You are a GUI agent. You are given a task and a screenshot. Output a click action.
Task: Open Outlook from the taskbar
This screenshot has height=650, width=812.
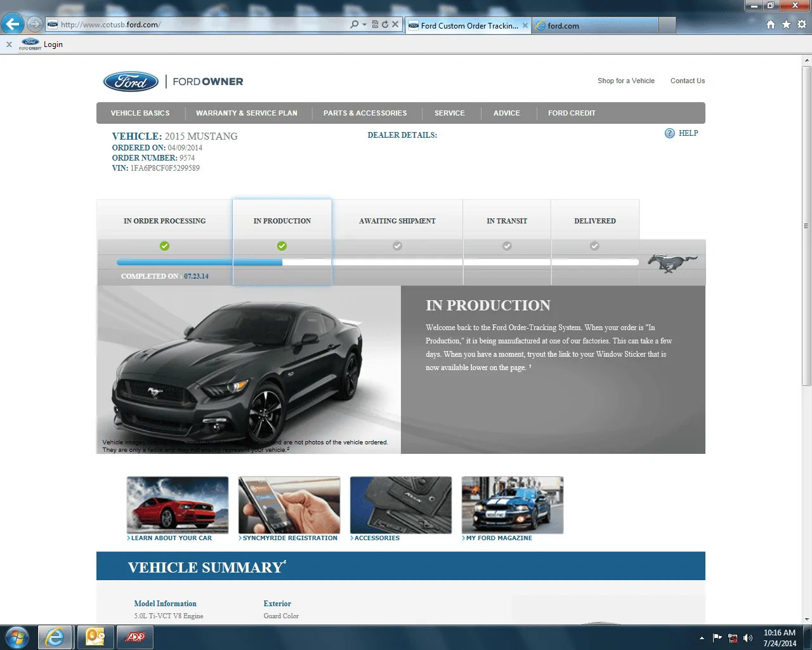(x=95, y=637)
